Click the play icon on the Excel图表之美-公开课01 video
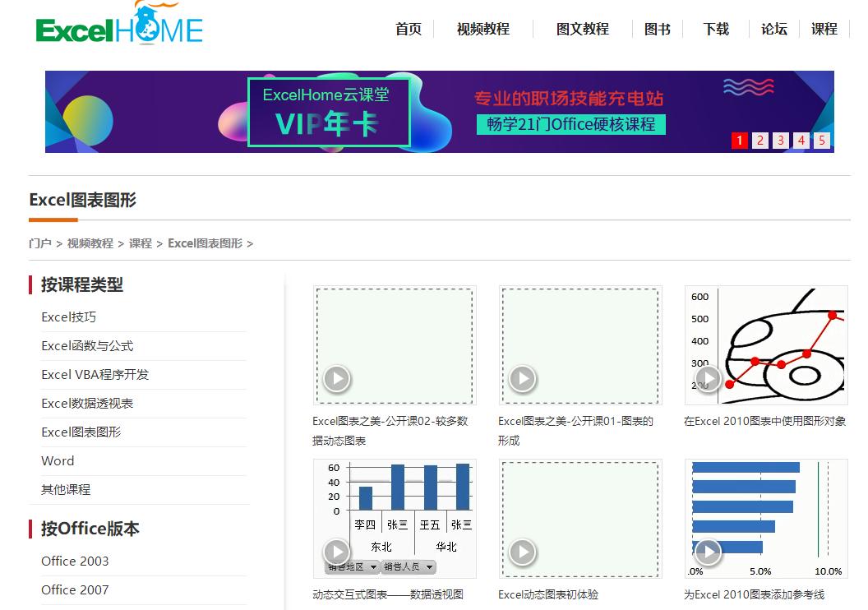 (521, 379)
